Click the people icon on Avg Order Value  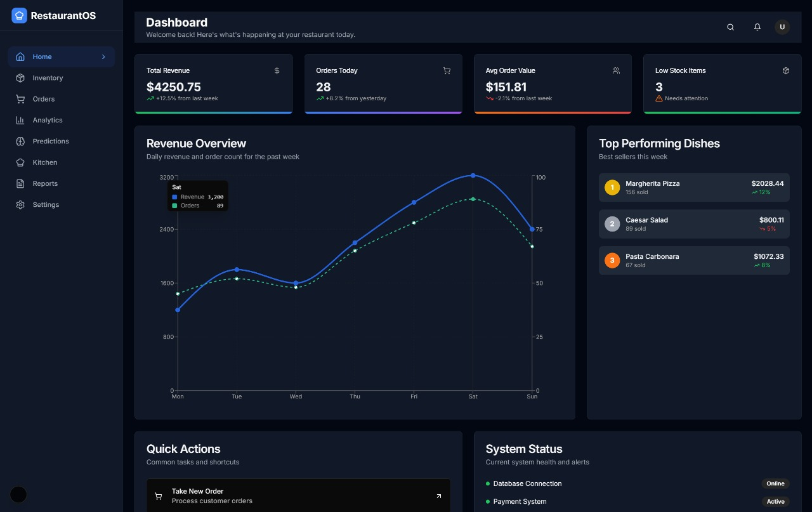click(616, 70)
